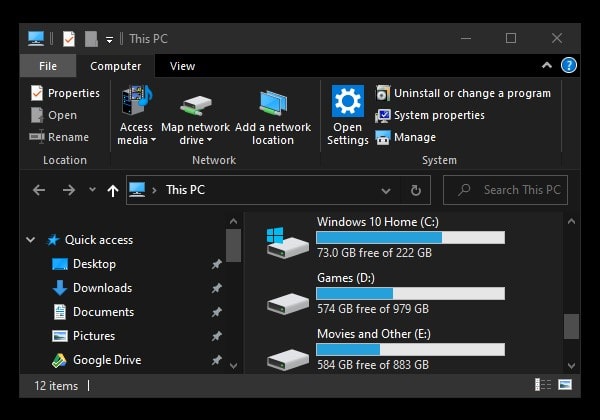Click Uninstall or change a program
600x420 pixels.
pyautogui.click(x=463, y=93)
